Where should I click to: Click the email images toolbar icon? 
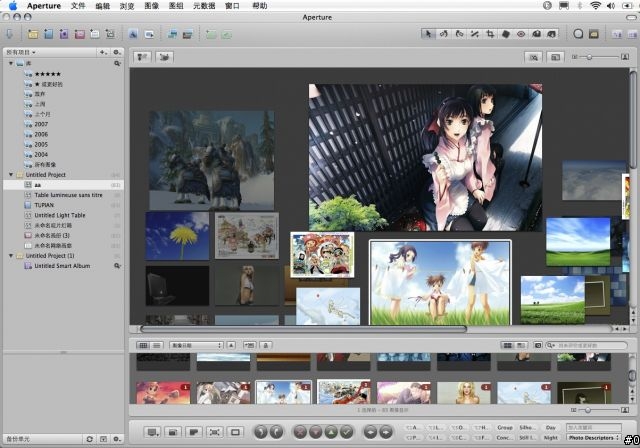pyautogui.click(x=133, y=34)
